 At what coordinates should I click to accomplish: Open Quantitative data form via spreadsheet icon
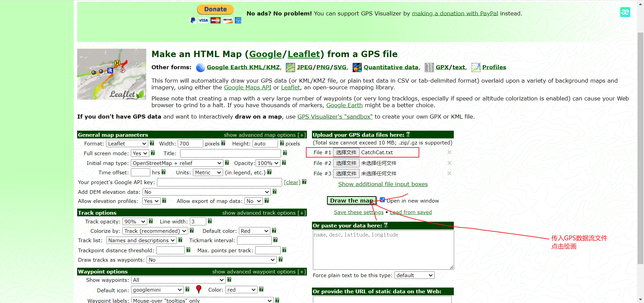[x=357, y=67]
